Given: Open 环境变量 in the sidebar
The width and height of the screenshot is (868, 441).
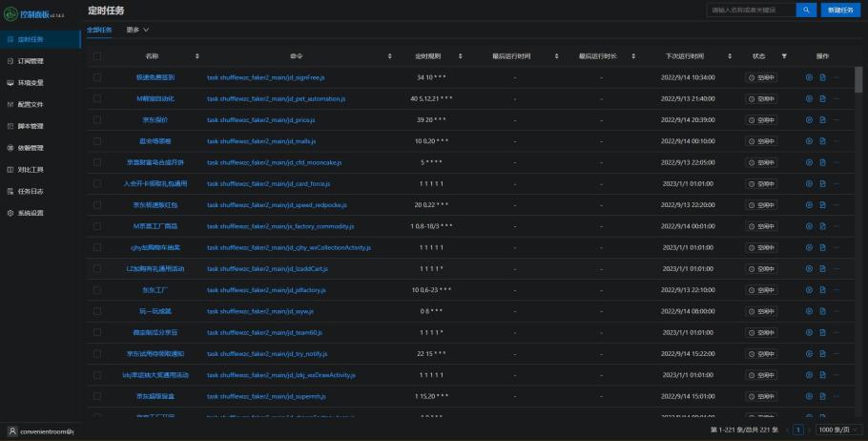Looking at the screenshot, I should [x=31, y=83].
